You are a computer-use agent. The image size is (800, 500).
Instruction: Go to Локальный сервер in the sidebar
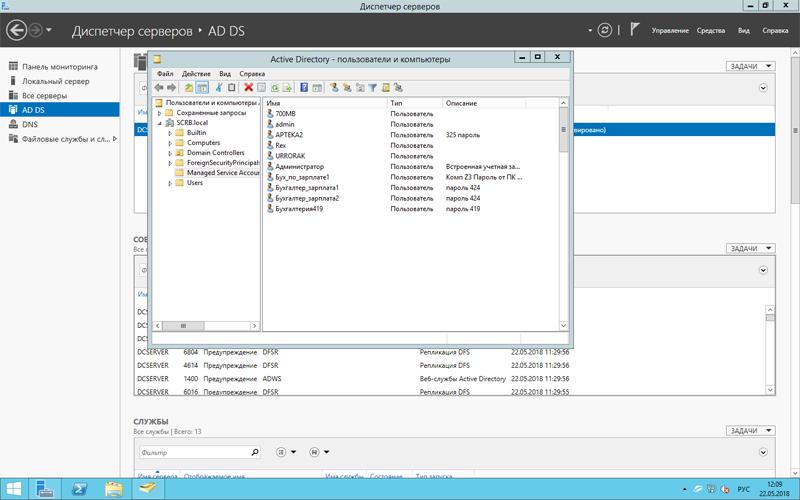[55, 81]
